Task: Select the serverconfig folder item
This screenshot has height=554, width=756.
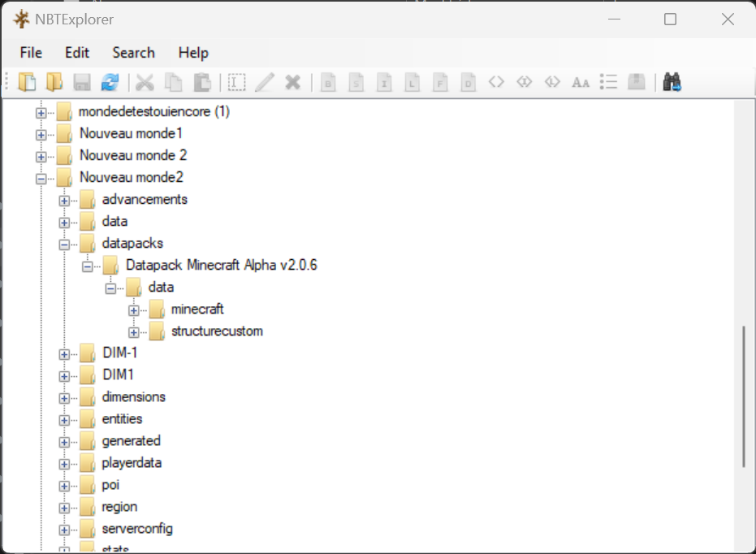Action: 137,529
